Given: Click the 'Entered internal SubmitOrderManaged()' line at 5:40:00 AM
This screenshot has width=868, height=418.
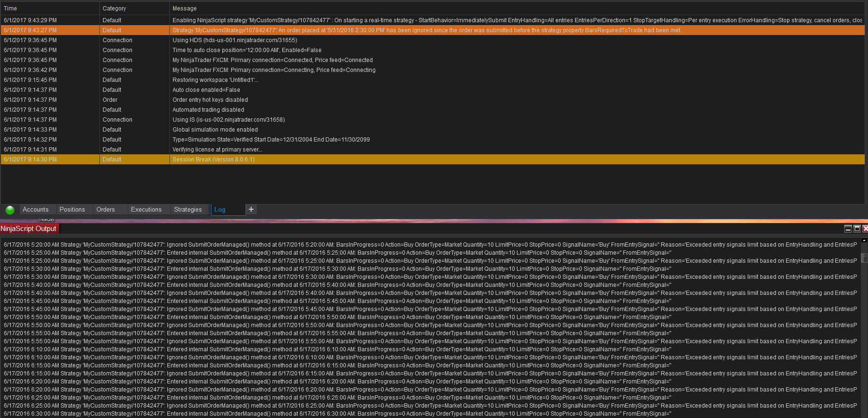Looking at the screenshot, I should tap(337, 285).
